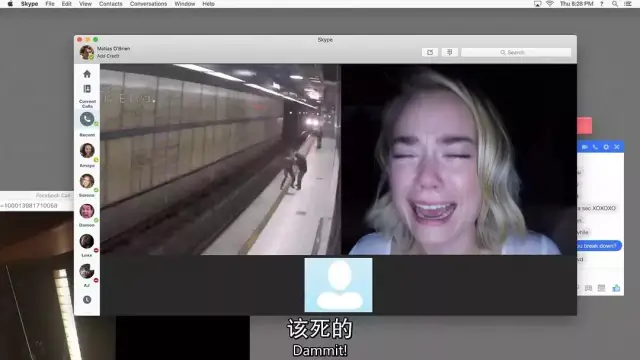Start video call in Messenger chat header

[584, 147]
